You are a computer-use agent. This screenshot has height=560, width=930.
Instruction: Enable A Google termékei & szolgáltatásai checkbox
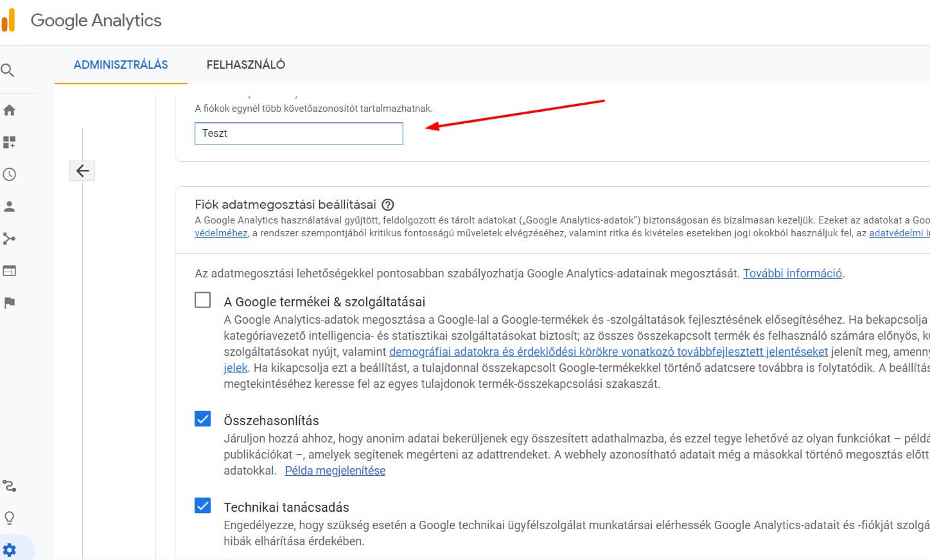(x=202, y=300)
